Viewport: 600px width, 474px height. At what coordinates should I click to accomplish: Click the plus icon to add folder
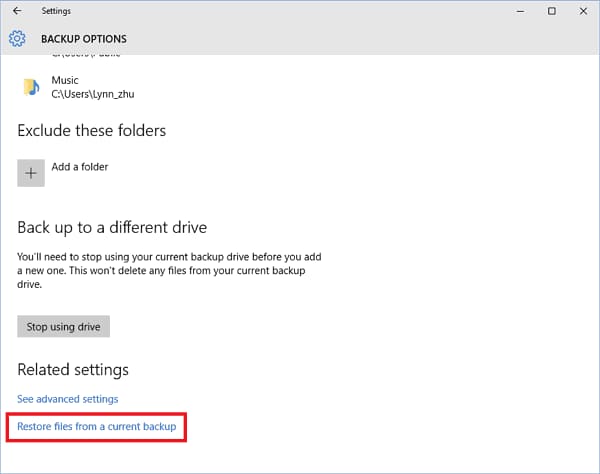point(31,173)
